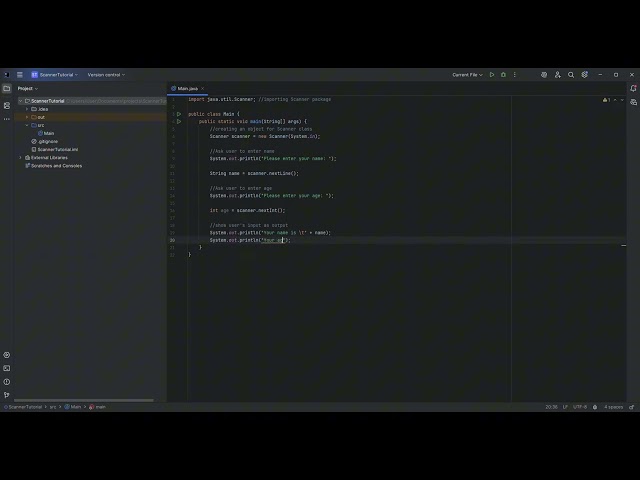Open the Database tool window icon on the right sidebar

click(x=633, y=102)
